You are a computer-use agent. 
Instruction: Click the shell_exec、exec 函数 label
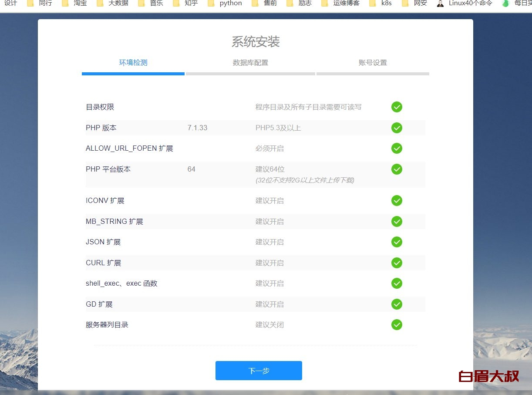pos(121,284)
